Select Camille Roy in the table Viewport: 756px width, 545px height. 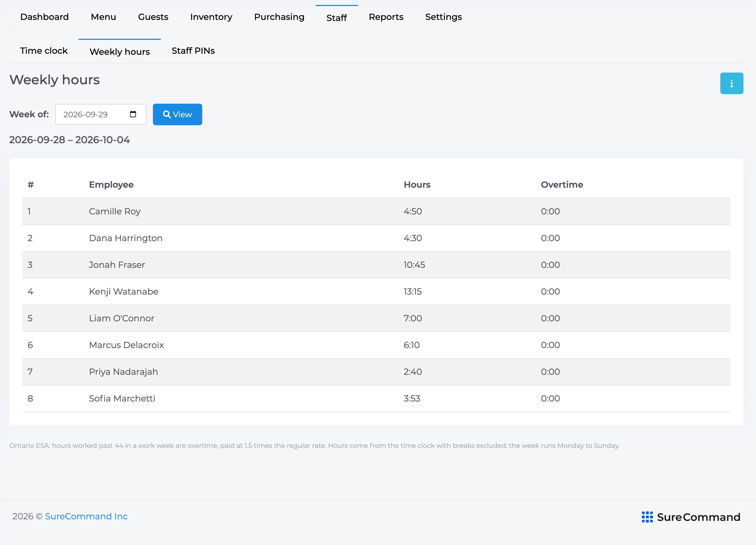(115, 211)
